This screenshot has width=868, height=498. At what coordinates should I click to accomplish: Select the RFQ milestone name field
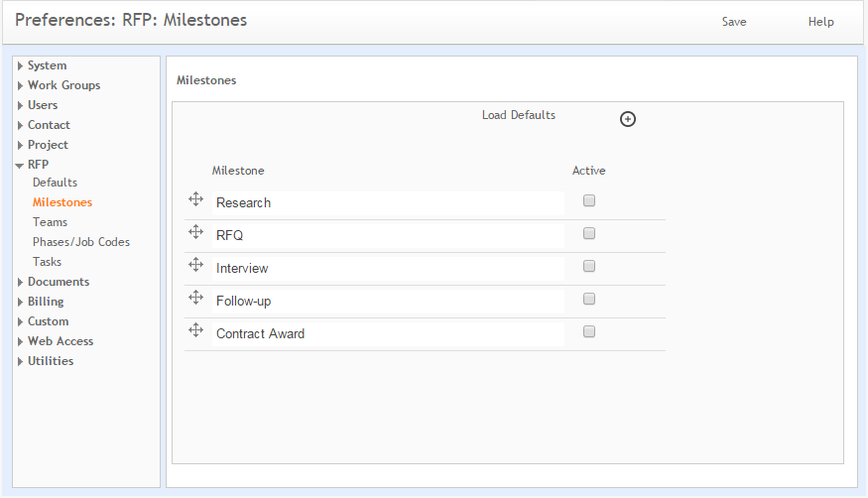click(x=388, y=236)
